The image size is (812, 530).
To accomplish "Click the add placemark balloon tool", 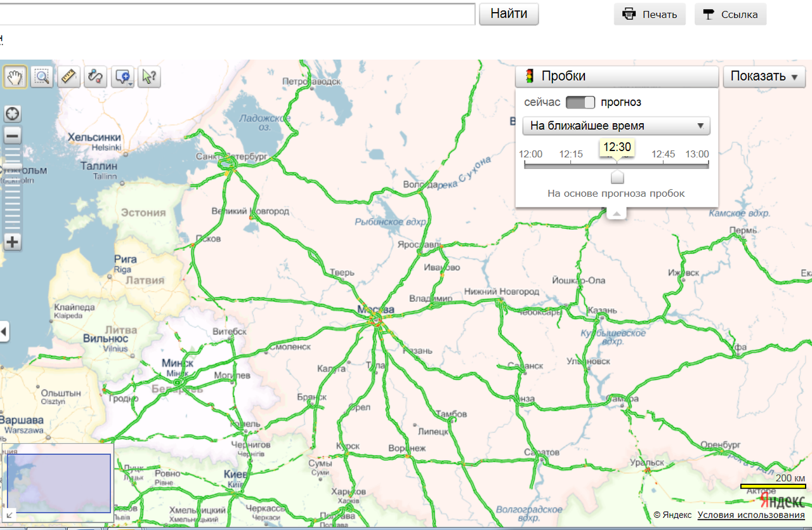I will (x=122, y=77).
